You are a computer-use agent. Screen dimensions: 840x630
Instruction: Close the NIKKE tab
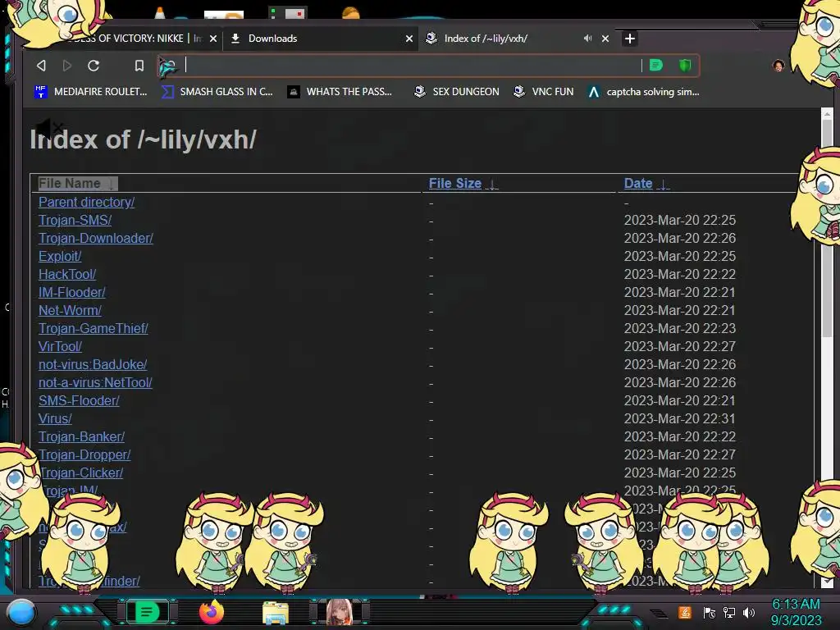click(213, 39)
